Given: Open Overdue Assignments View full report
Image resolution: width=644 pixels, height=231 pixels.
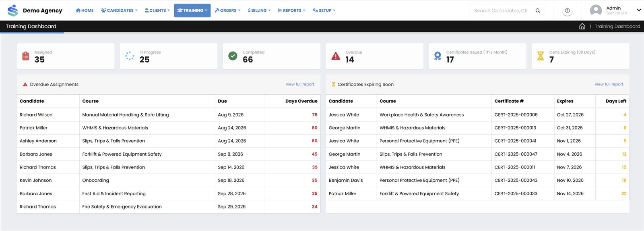Looking at the screenshot, I should click(300, 84).
